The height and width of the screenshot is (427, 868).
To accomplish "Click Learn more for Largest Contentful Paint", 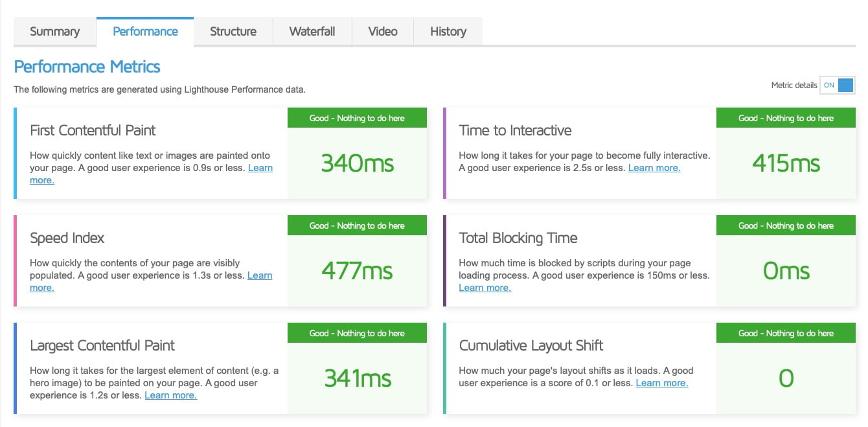I will [x=170, y=395].
